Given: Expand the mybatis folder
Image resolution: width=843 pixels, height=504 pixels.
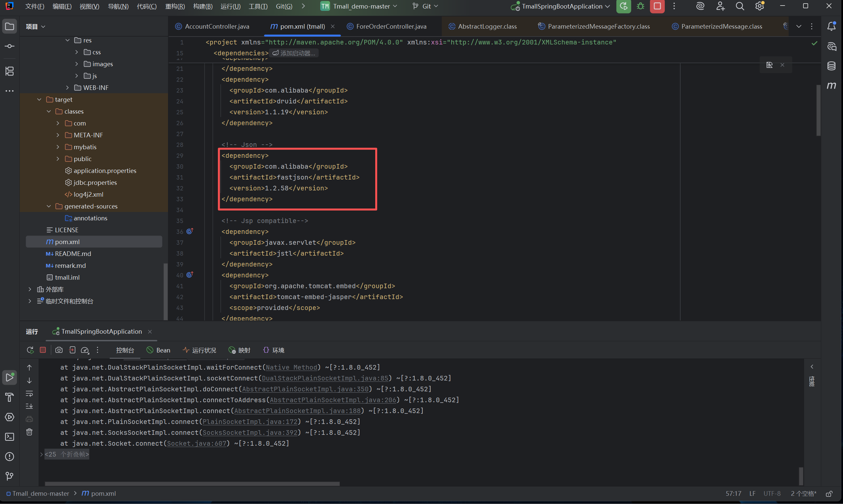Looking at the screenshot, I should coord(58,147).
